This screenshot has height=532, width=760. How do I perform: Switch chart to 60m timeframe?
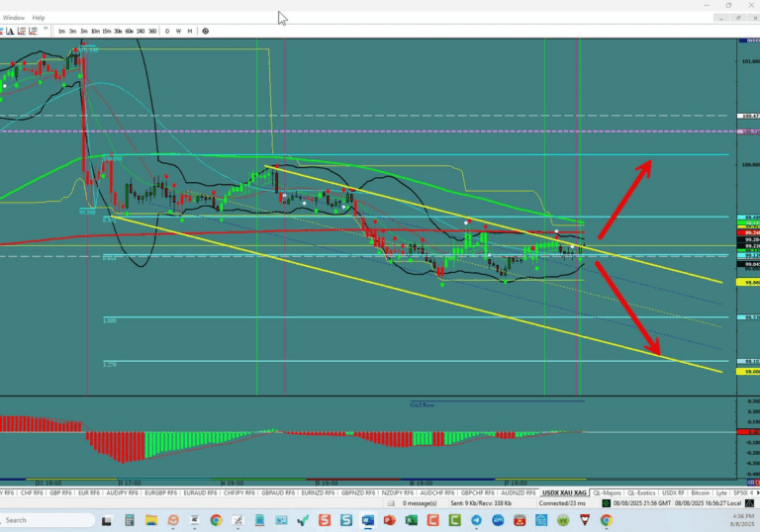(x=129, y=31)
